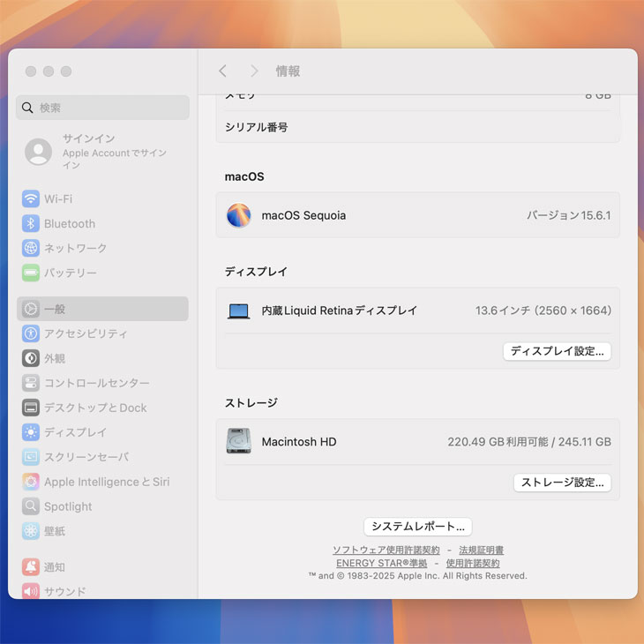
Task: Open ENERGY STAR®準拠 link
Action: pos(382,563)
